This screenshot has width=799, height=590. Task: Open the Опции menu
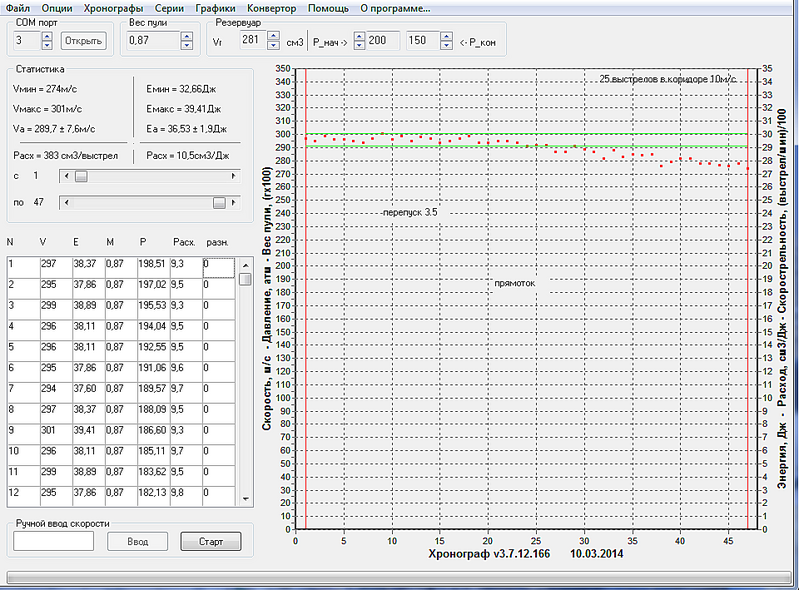point(57,8)
